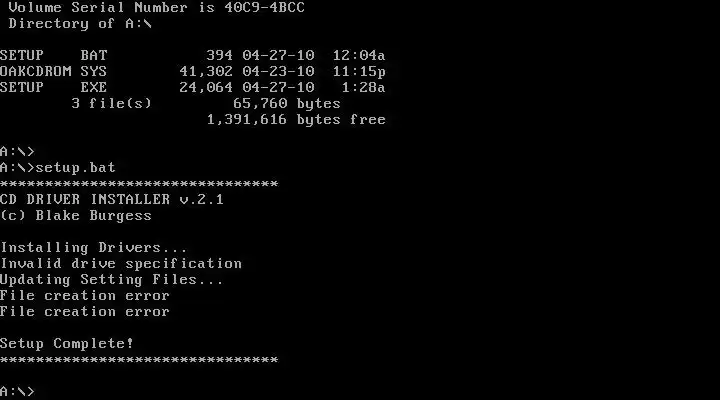Click the 'Setup Complete!' message
This screenshot has width=720, height=400.
point(67,344)
